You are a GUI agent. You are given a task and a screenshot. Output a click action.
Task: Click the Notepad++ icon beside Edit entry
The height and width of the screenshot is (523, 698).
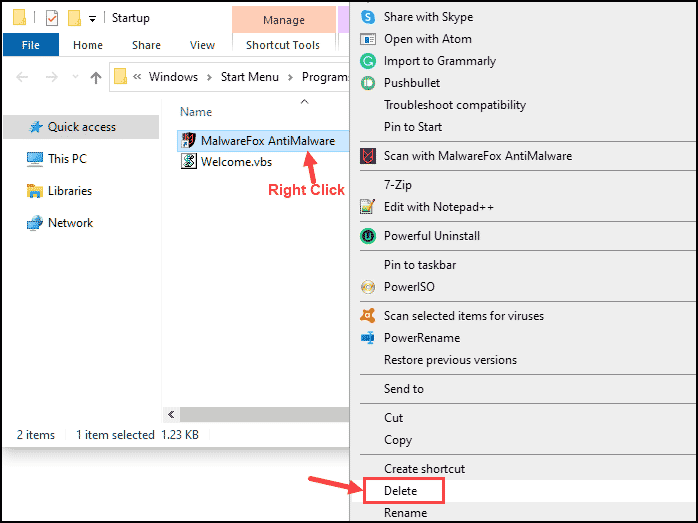(x=368, y=207)
